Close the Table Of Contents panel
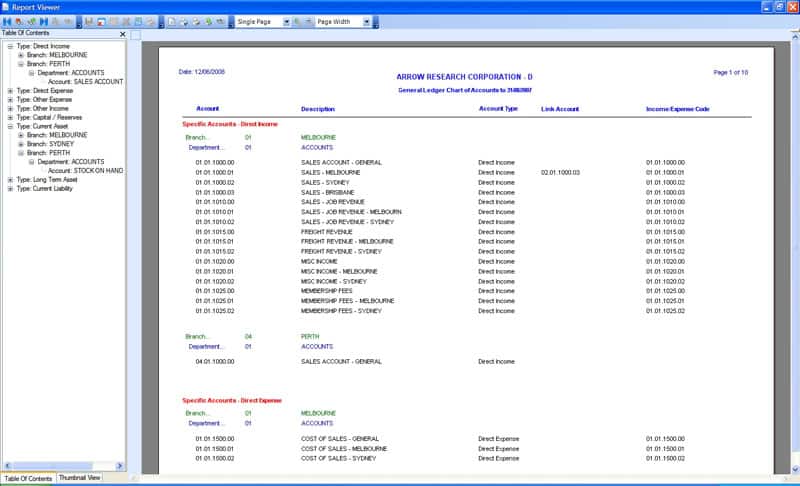The height and width of the screenshot is (486, 800). tap(122, 34)
